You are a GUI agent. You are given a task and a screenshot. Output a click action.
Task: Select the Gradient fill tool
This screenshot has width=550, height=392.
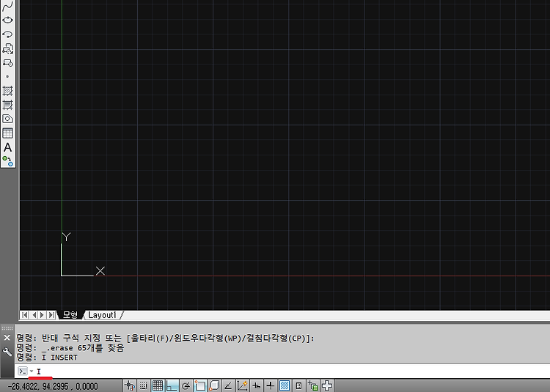pyautogui.click(x=8, y=105)
